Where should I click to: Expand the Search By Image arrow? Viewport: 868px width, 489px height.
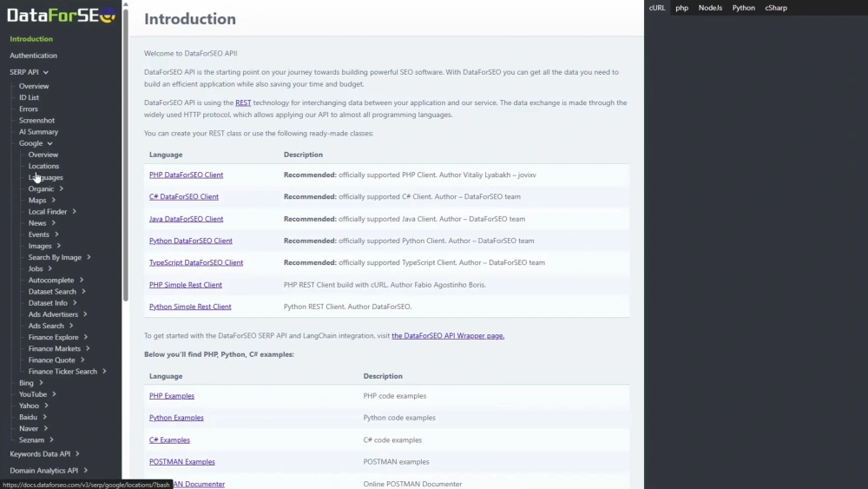pyautogui.click(x=89, y=257)
